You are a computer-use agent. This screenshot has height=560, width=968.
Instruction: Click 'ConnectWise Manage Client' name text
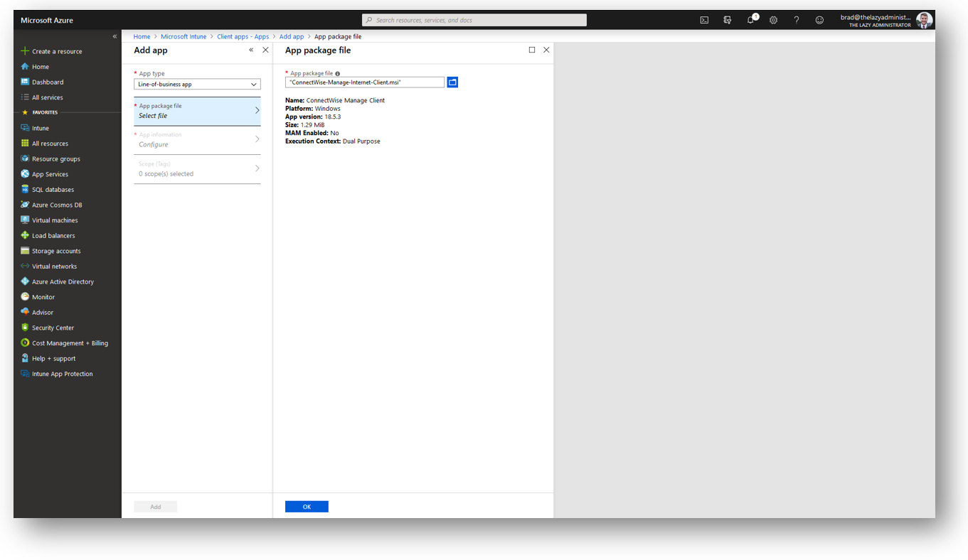(346, 100)
